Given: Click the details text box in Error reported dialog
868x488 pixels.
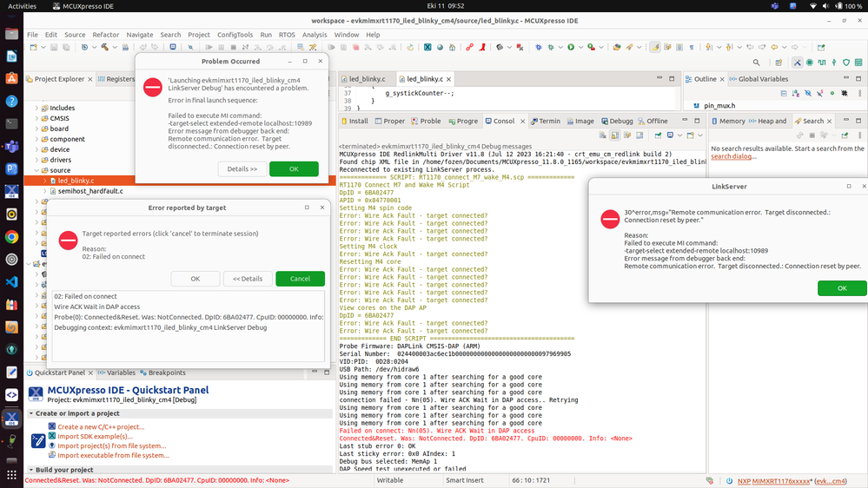Looking at the screenshot, I should 189,326.
